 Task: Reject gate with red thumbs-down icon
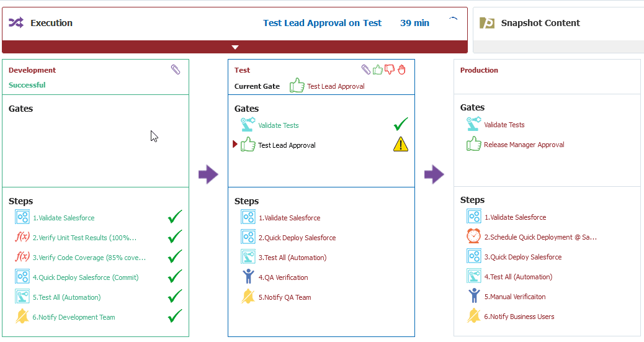(390, 70)
